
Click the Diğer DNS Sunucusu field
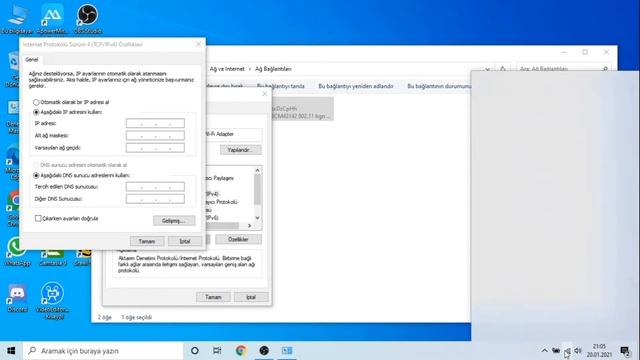(x=155, y=199)
